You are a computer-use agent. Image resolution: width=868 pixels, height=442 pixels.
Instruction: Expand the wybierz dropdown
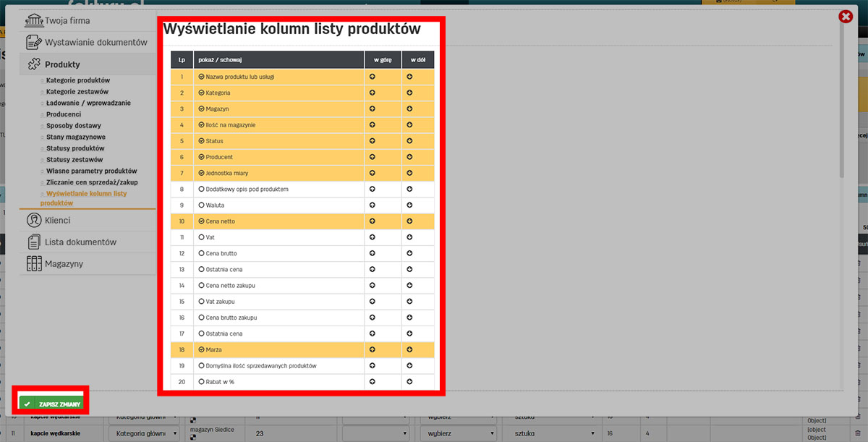pyautogui.click(x=458, y=433)
